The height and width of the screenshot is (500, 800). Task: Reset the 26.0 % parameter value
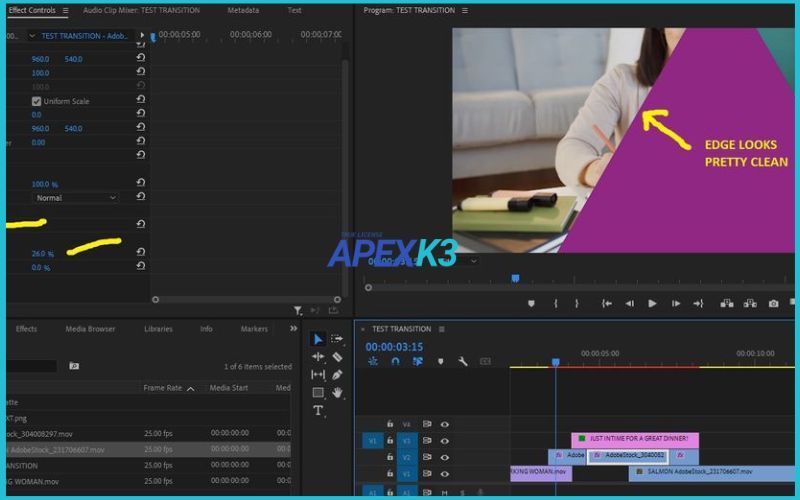141,253
